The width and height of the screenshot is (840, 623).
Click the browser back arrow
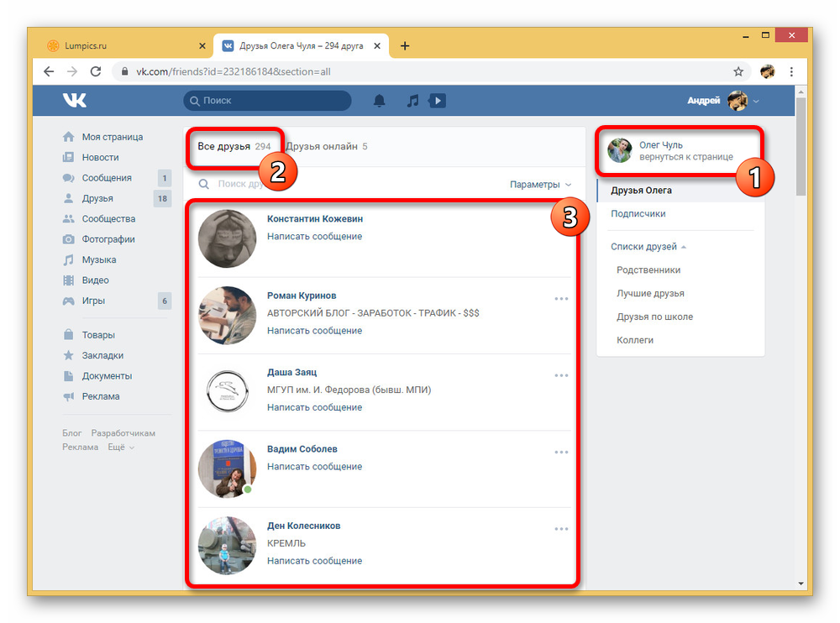click(x=49, y=71)
